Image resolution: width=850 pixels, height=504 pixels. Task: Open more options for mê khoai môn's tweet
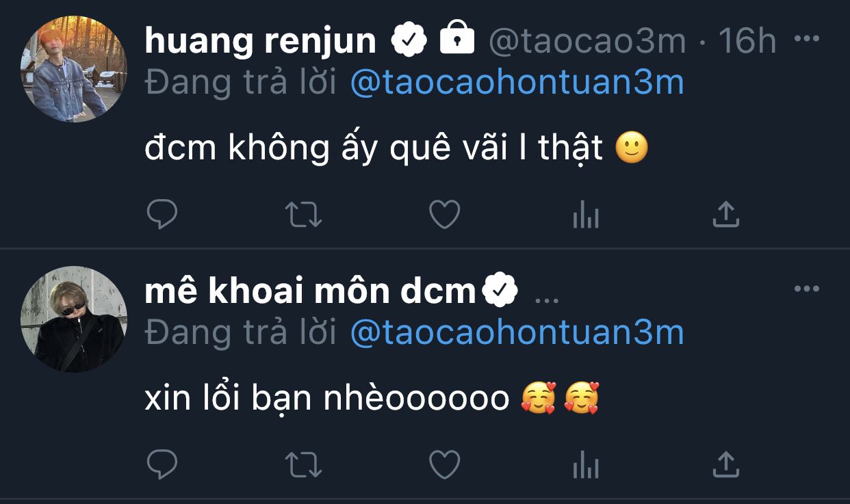[806, 289]
